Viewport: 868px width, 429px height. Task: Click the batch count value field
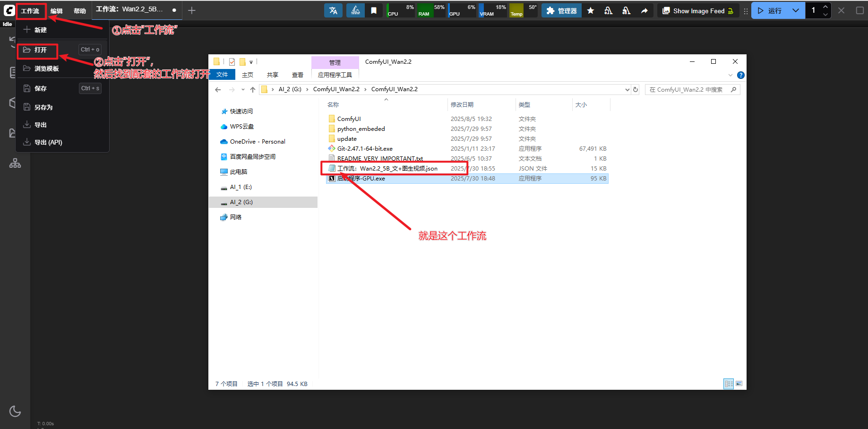coord(813,10)
